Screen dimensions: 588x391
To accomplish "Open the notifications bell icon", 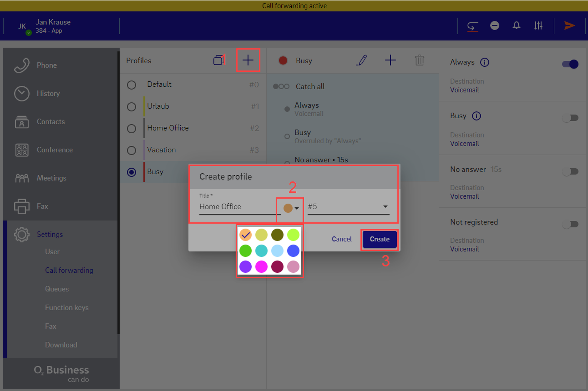I will (x=516, y=26).
